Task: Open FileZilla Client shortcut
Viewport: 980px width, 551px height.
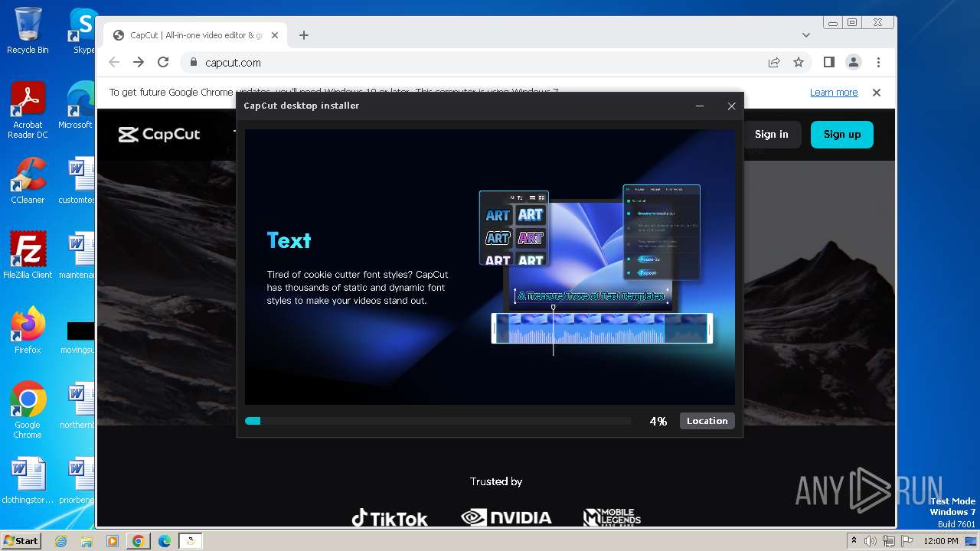Action: (28, 256)
